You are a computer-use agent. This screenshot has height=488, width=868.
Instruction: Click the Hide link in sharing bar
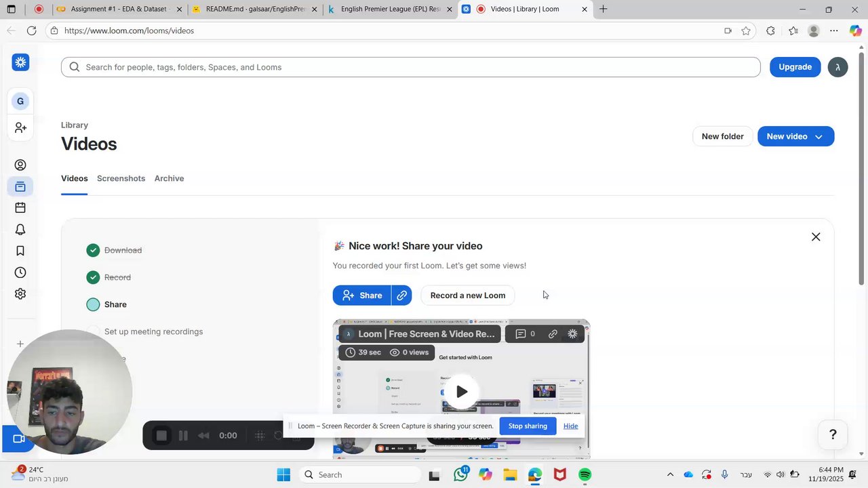pyautogui.click(x=570, y=426)
